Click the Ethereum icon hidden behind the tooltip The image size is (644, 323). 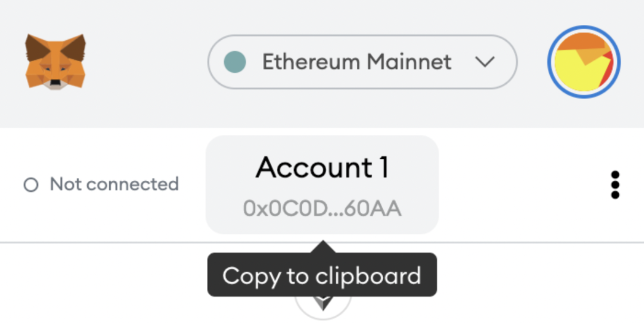click(x=323, y=303)
